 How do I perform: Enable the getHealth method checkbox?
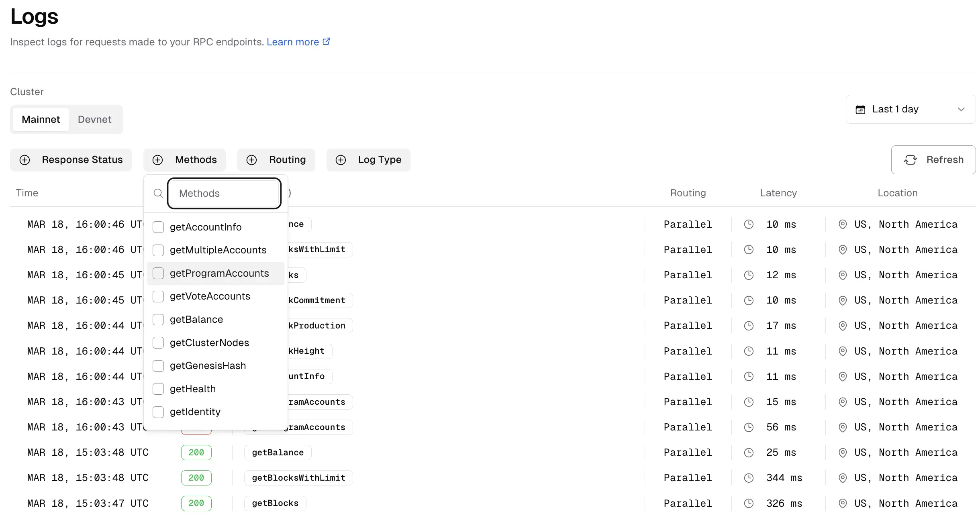158,389
